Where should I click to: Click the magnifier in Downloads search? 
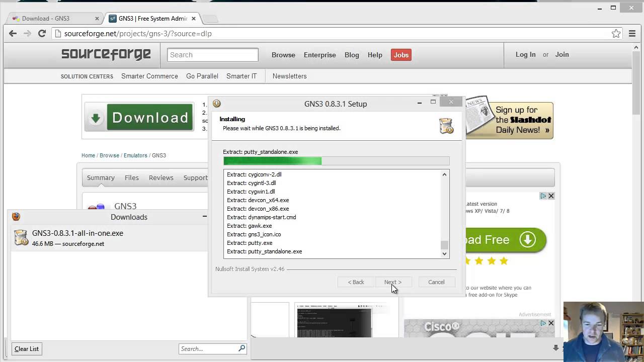pyautogui.click(x=242, y=348)
